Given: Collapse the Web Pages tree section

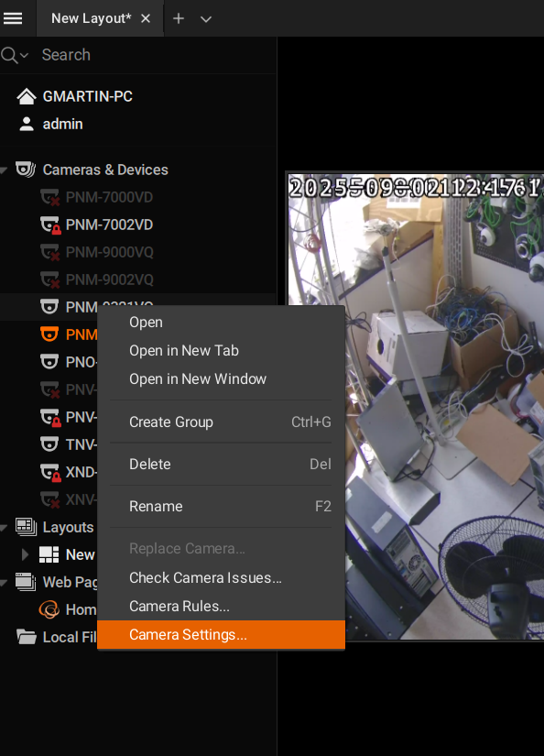Looking at the screenshot, I should (x=4, y=583).
